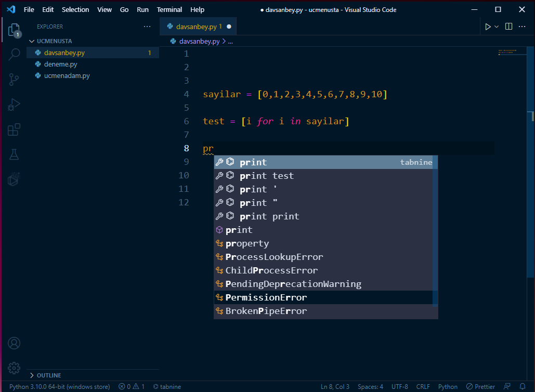
Task: Open the Accounts icon
Action: point(14,343)
